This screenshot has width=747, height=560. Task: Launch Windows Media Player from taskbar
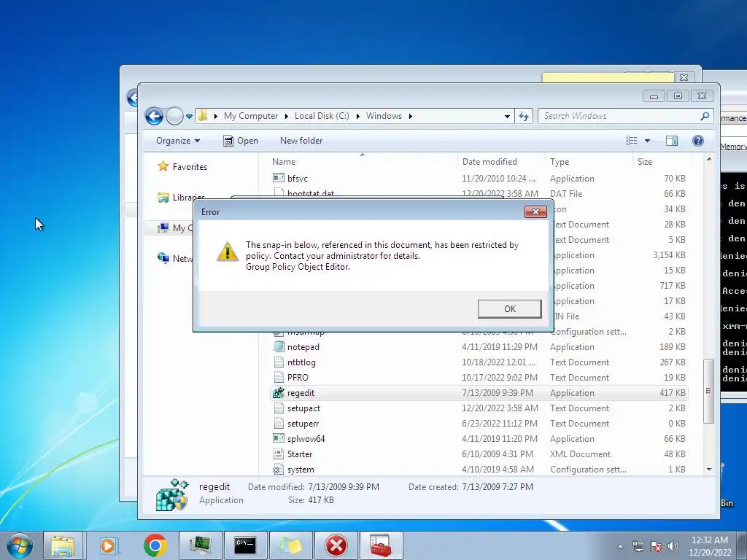tap(108, 545)
